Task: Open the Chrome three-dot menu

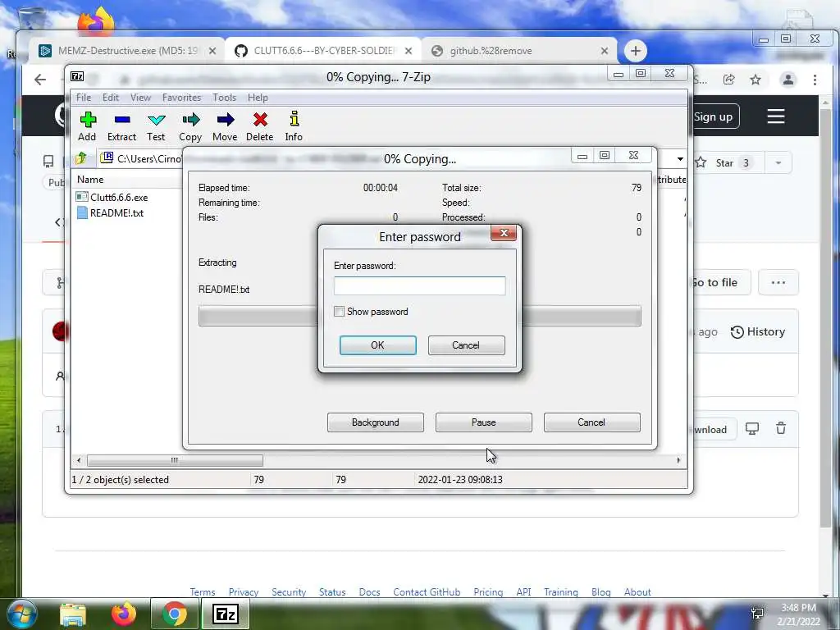Action: (x=815, y=80)
